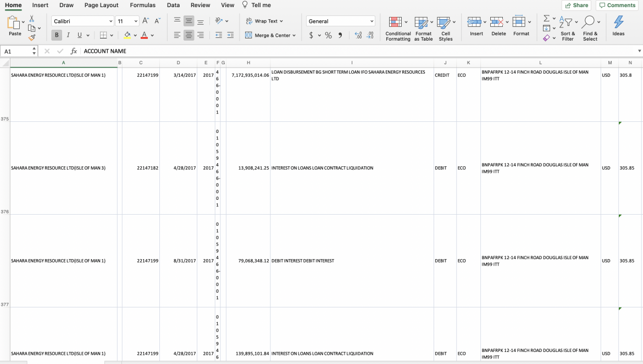Open the Wrap Text dropdown arrow
The width and height of the screenshot is (643, 364).
(281, 21)
